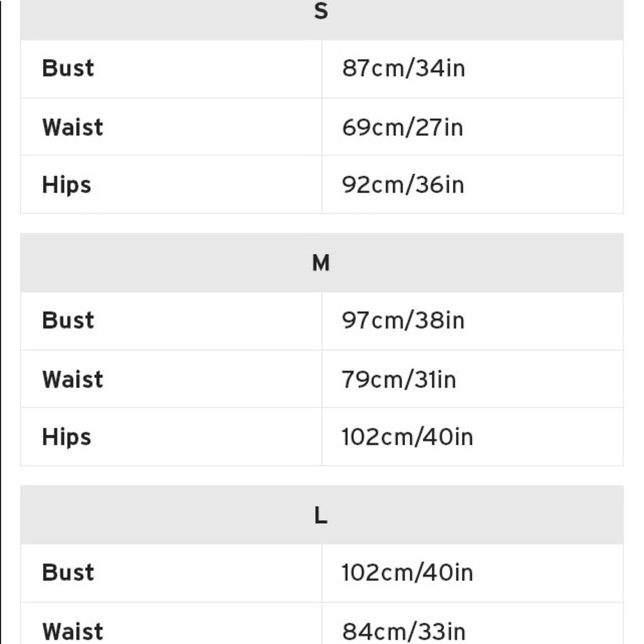The width and height of the screenshot is (644, 644).
Task: Select the 102cm/40in bust value for L
Action: click(x=408, y=573)
